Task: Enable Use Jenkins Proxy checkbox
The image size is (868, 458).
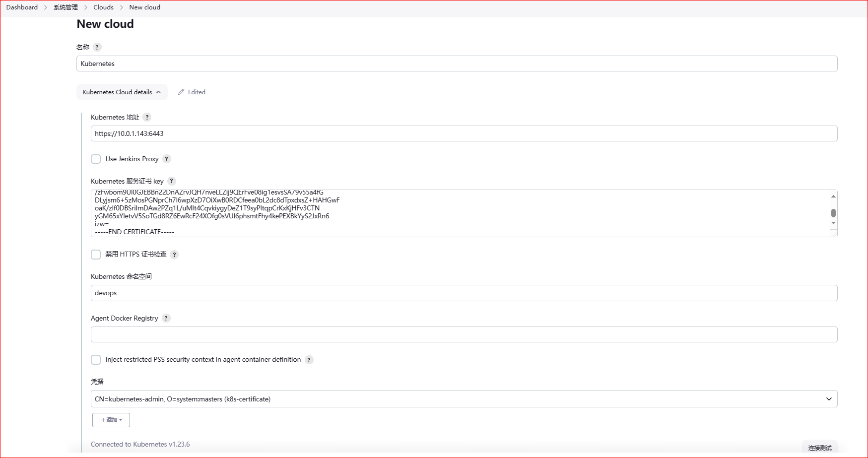Action: [x=96, y=159]
